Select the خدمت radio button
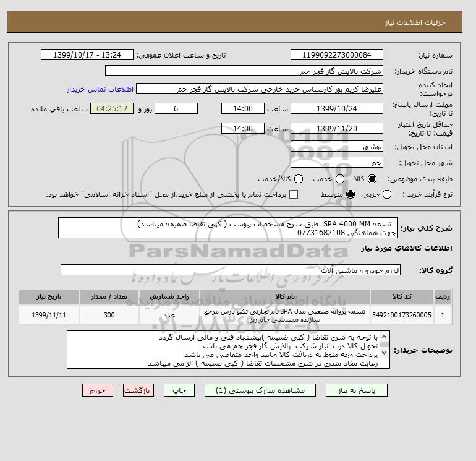Screen dimensions: 476x461 340,179
